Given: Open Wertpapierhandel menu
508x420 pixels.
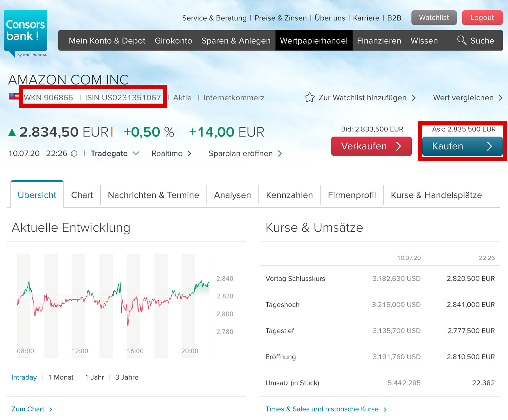Looking at the screenshot, I should (314, 41).
